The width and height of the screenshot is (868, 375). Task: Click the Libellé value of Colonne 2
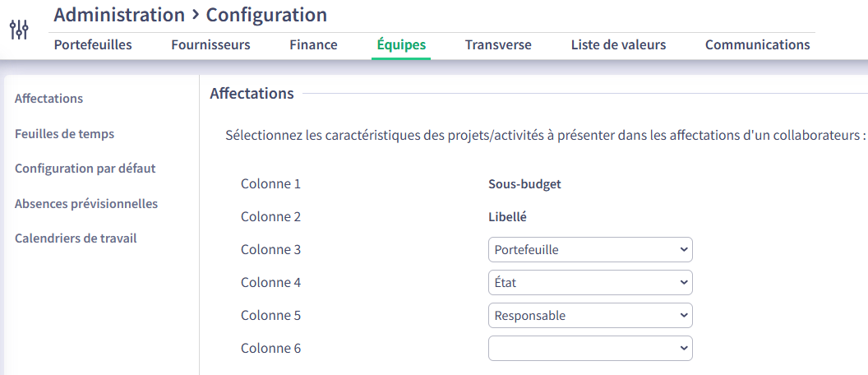[507, 217]
